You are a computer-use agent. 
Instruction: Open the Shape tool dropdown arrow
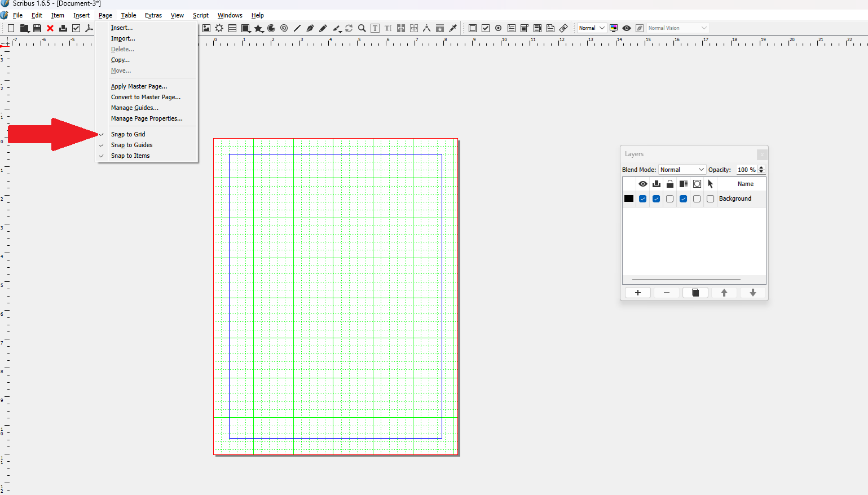click(x=250, y=32)
